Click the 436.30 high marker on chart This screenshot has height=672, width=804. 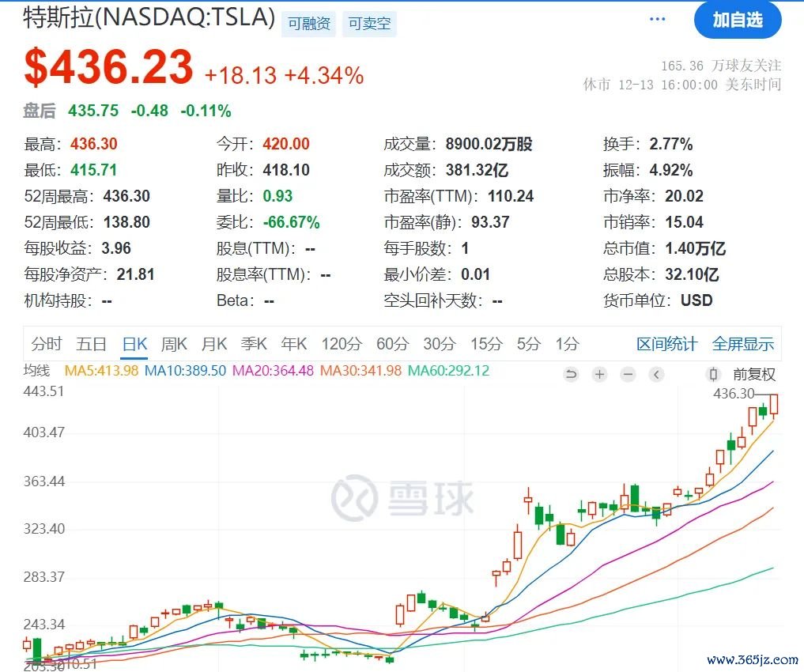(x=734, y=394)
